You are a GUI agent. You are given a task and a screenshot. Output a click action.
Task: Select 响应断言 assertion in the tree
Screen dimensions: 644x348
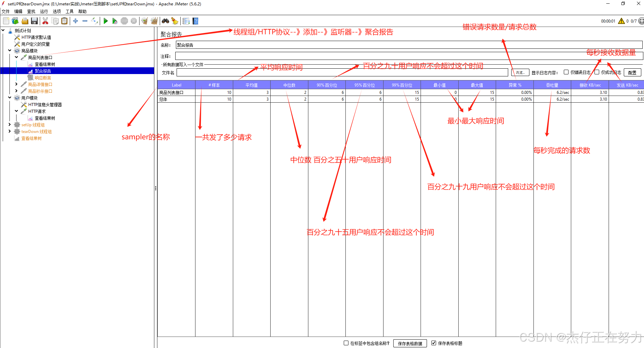click(x=43, y=78)
